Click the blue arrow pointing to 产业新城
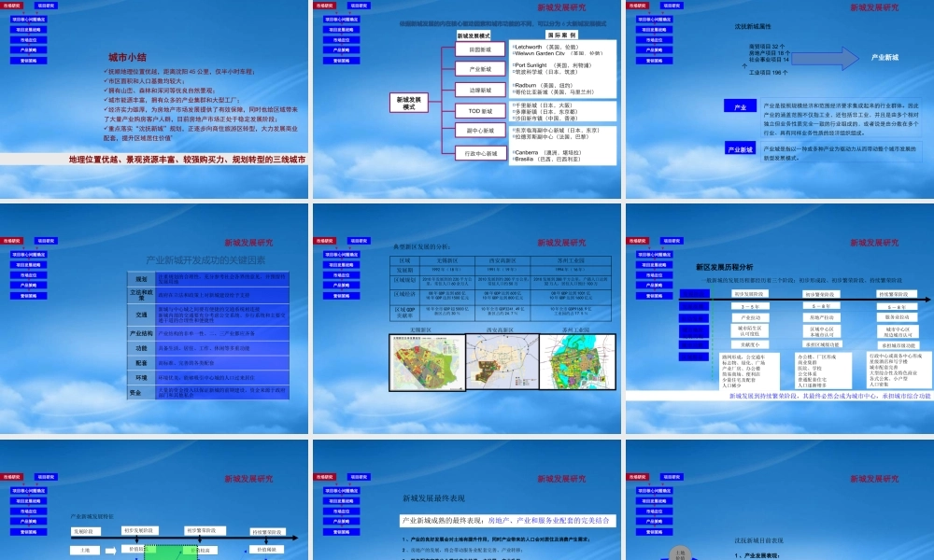Screen dimensions: 934x560 coord(825,58)
